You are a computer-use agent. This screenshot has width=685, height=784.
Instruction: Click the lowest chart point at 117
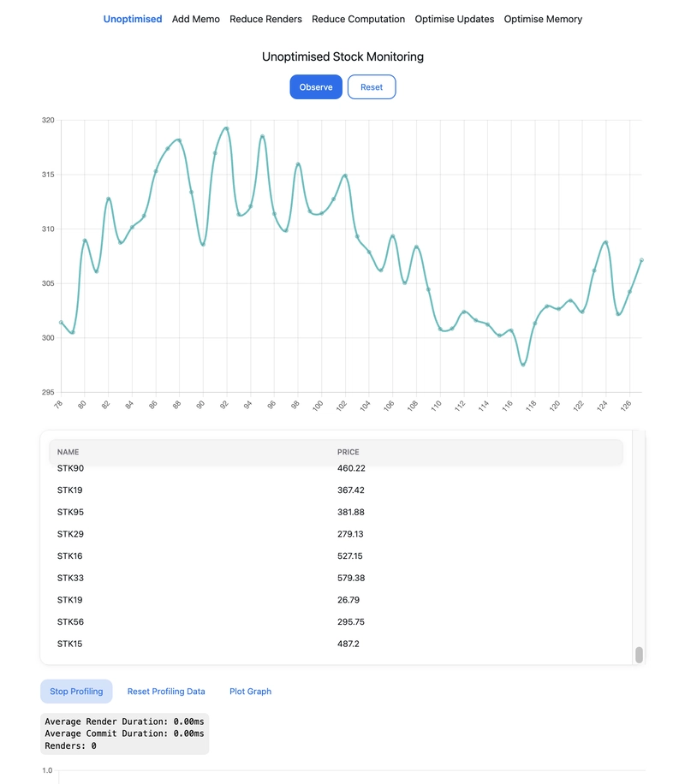click(x=523, y=365)
